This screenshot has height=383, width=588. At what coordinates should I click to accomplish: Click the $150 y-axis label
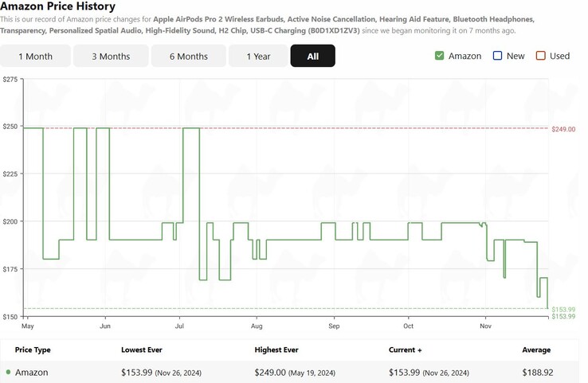(x=10, y=317)
